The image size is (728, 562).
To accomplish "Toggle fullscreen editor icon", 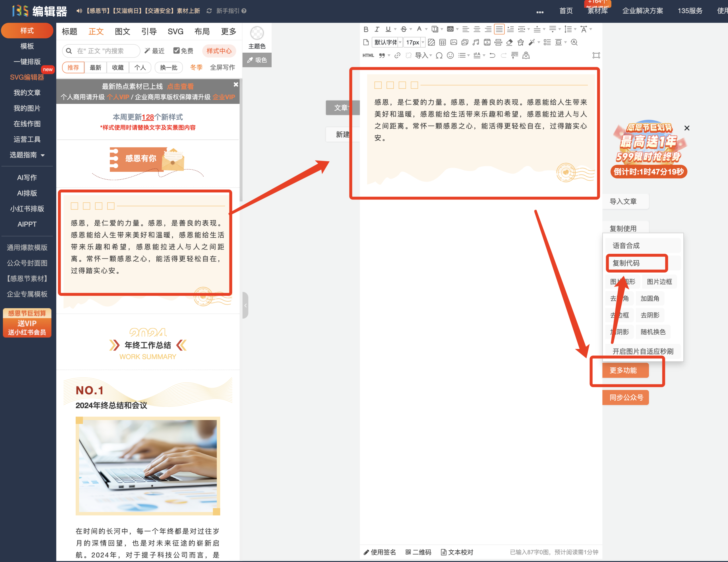I will pyautogui.click(x=596, y=55).
